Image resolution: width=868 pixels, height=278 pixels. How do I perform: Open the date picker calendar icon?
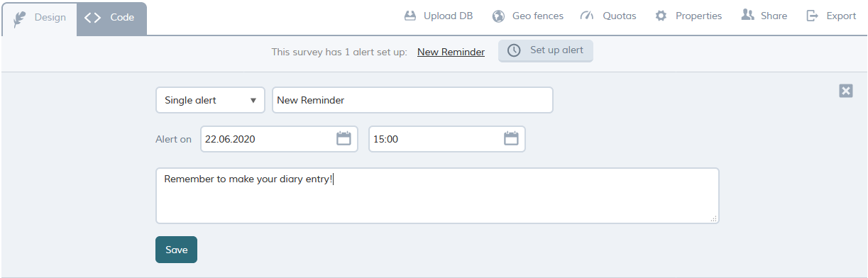[x=344, y=139]
